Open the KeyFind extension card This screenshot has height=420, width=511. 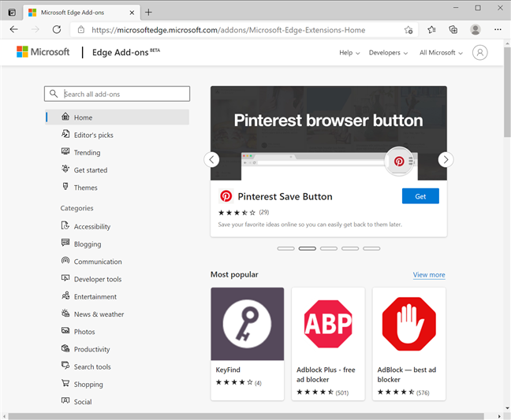[248, 344]
